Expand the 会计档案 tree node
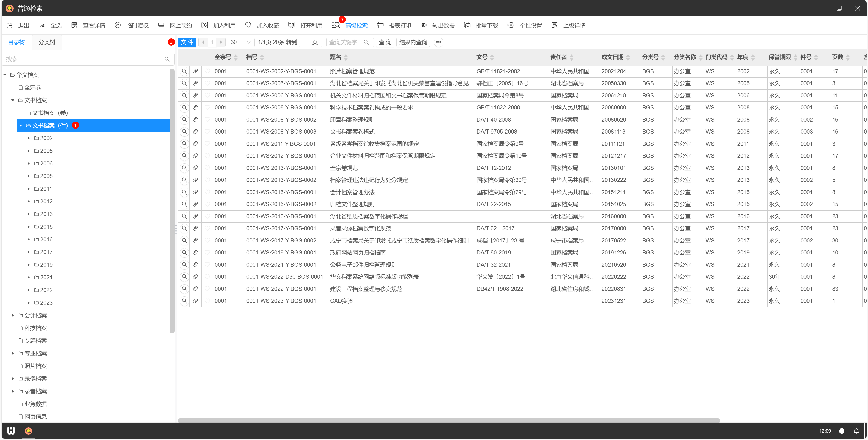This screenshot has height=440, width=868. 13,315
